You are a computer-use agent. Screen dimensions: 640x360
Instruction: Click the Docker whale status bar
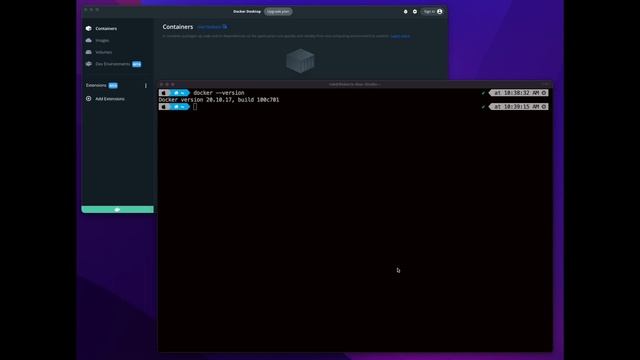point(118,209)
